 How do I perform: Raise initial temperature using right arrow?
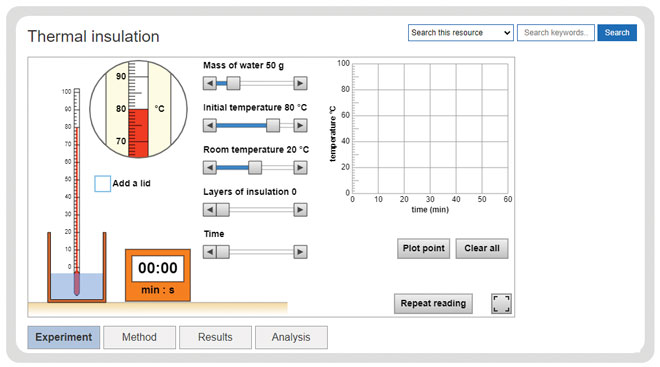click(300, 125)
